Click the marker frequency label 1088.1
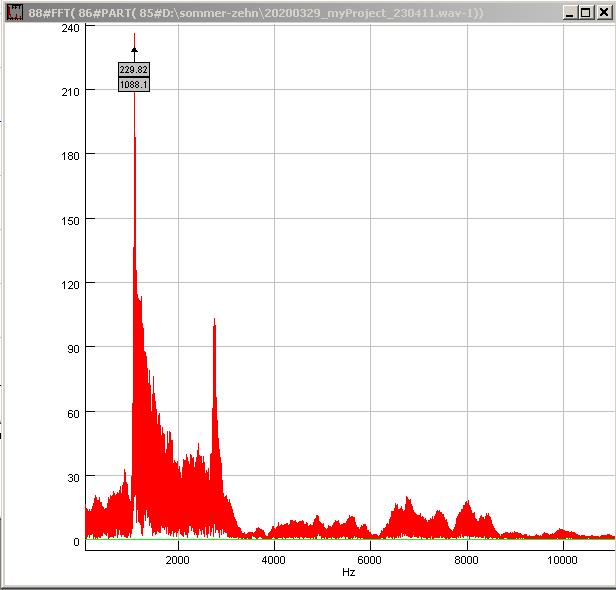This screenshot has width=616, height=590. 134,84
